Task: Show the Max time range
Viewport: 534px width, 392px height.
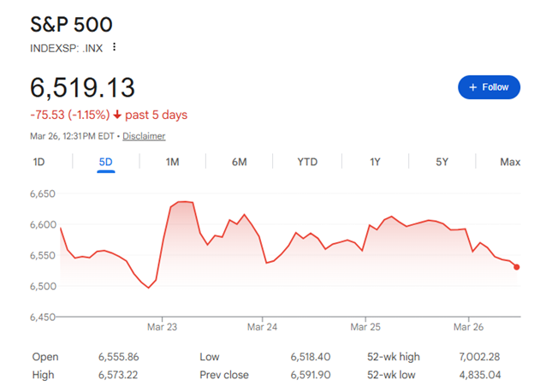Action: pyautogui.click(x=510, y=162)
